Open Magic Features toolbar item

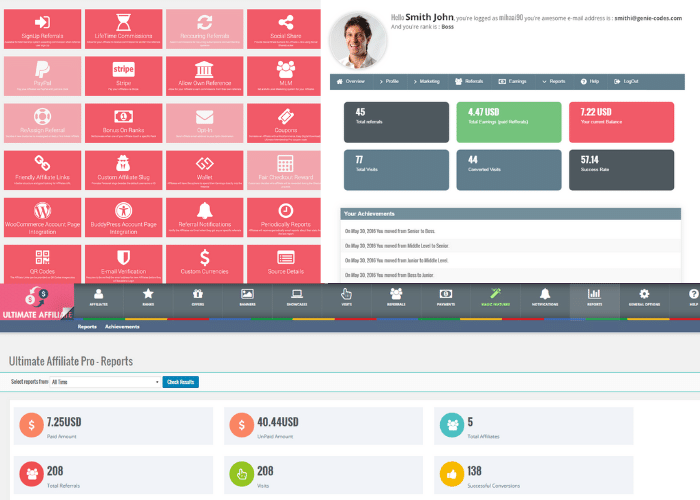[x=496, y=298]
